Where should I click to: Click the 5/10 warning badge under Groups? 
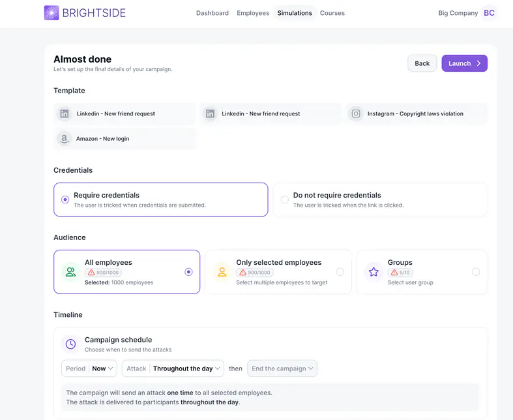tap(400, 273)
